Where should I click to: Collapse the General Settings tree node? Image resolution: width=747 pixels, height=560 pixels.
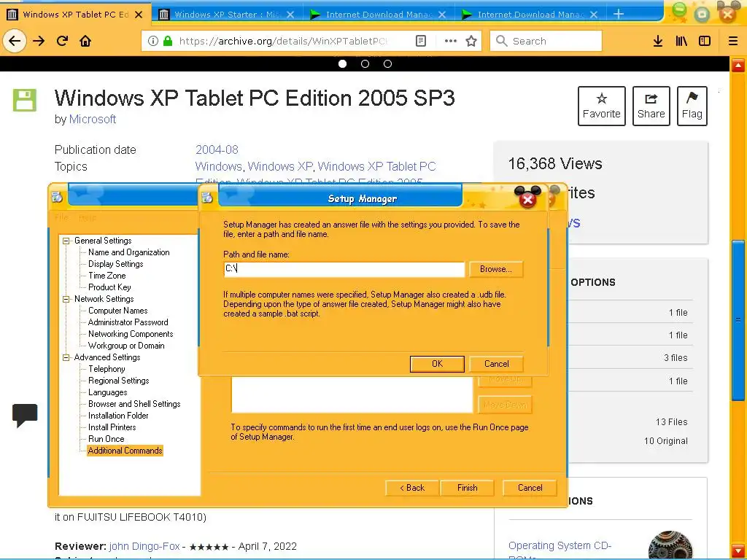pyautogui.click(x=66, y=241)
